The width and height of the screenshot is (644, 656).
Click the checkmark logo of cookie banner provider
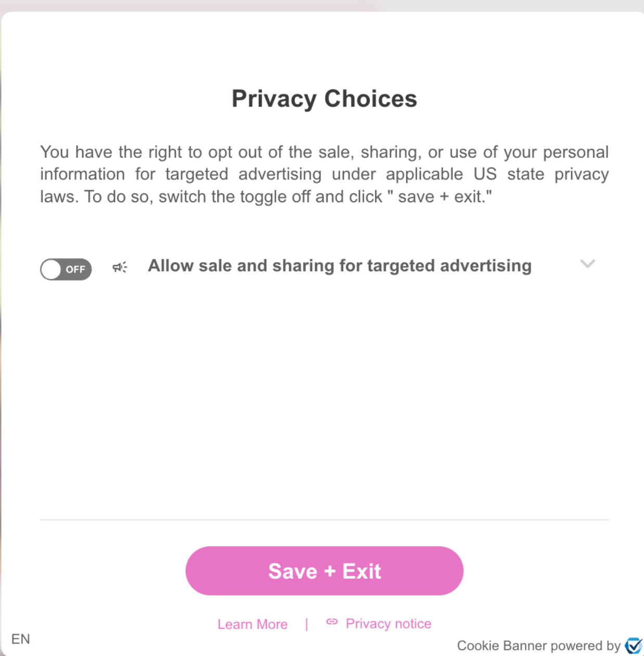[x=634, y=645]
